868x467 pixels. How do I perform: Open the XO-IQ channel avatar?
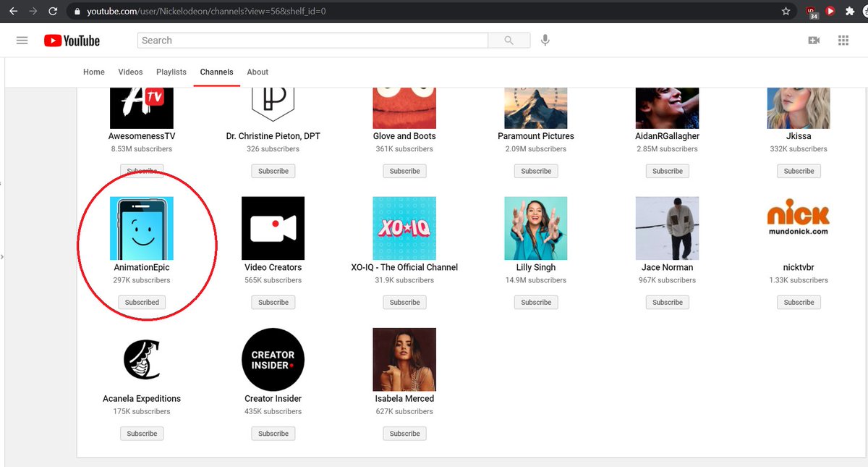coord(404,228)
